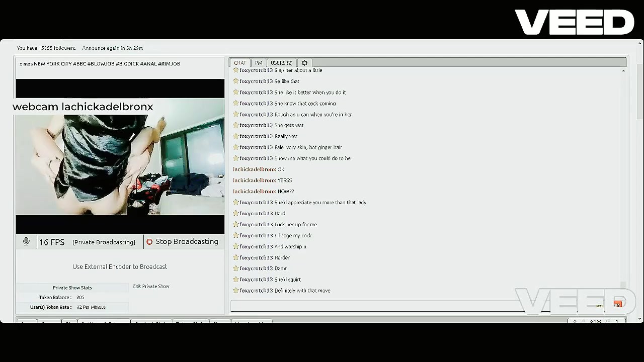Open the chat settings gear tab
644x362 pixels.
click(x=304, y=63)
